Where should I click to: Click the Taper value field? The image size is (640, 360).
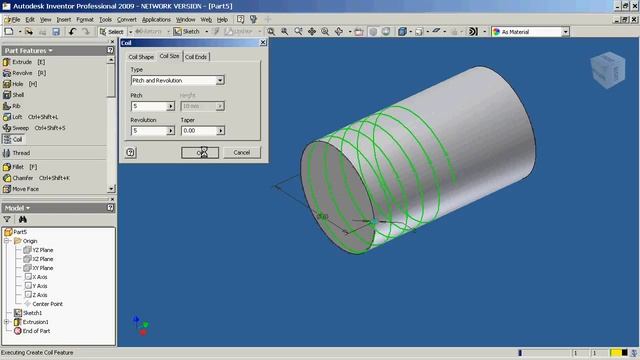click(x=198, y=131)
